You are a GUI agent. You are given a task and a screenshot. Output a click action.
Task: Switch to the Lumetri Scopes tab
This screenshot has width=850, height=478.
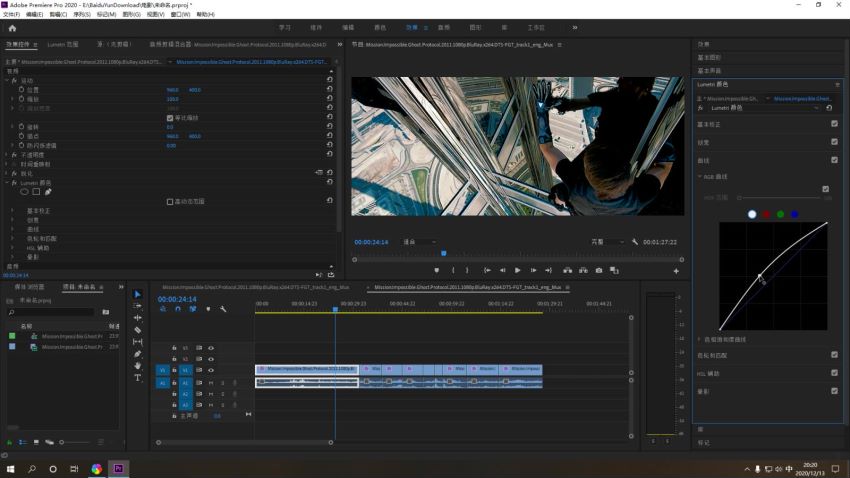click(63, 44)
